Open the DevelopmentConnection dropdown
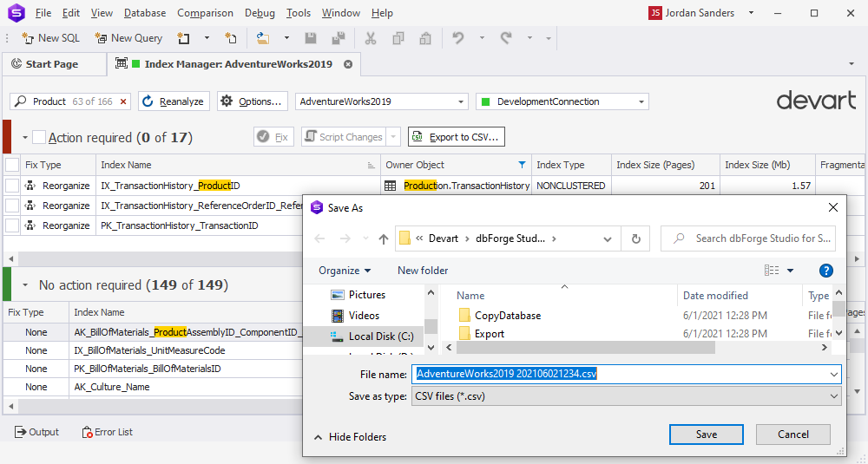 pyautogui.click(x=641, y=101)
